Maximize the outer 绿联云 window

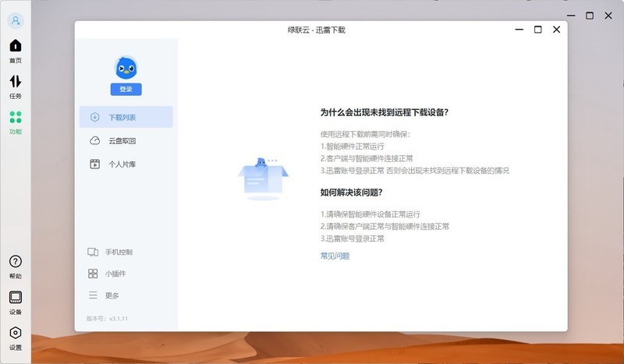tap(590, 16)
